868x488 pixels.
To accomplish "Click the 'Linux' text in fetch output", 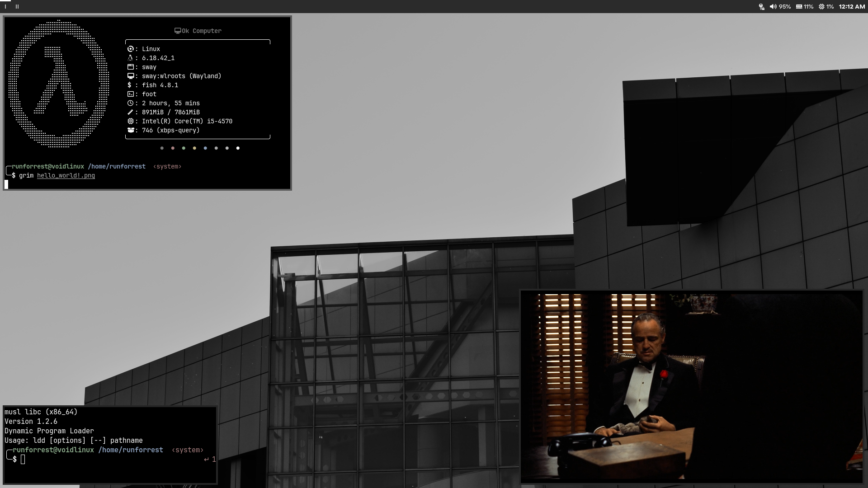I will pos(151,49).
